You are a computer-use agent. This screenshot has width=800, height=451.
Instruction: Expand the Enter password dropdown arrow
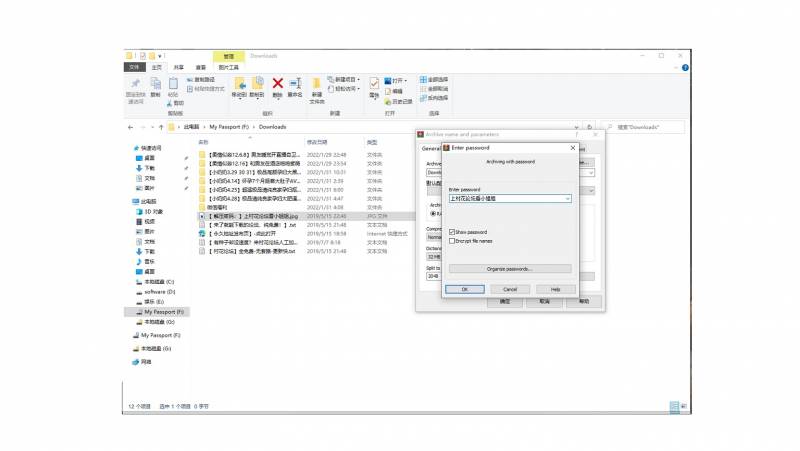coord(568,199)
